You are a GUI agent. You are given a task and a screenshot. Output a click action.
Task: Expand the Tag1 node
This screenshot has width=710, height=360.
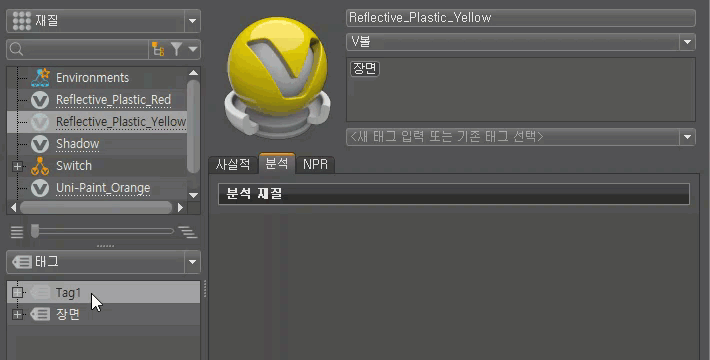(17, 293)
